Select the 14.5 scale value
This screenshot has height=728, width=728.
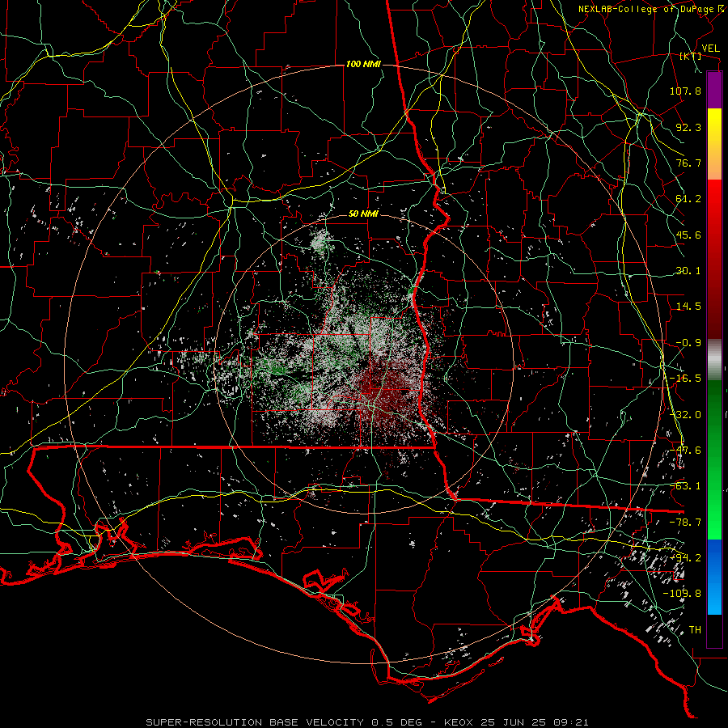688,307
